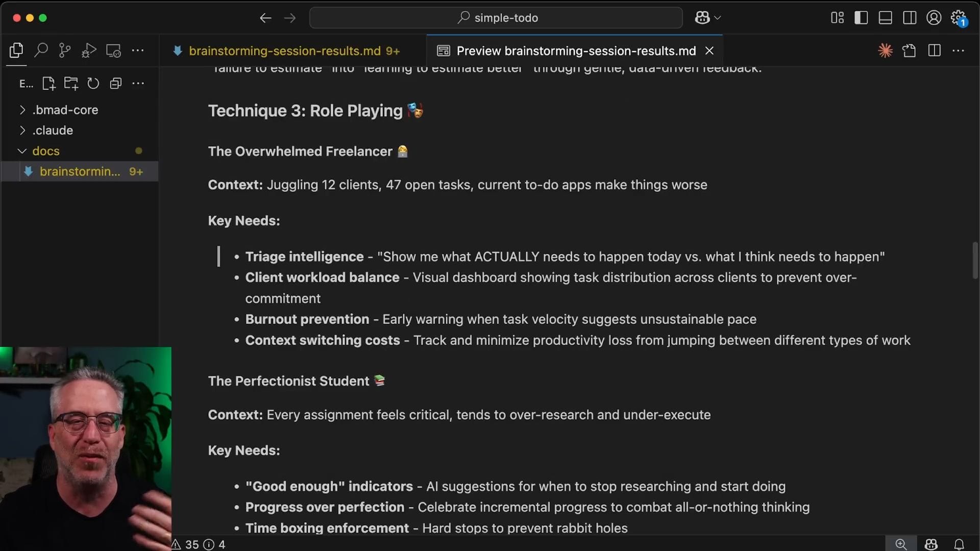Refresh the Explorer file tree

pos(93,83)
